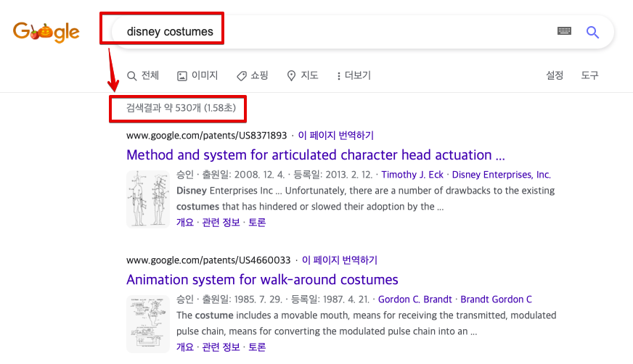Translate the US8371893 patent page
The width and height of the screenshot is (633, 364).
pos(336,136)
